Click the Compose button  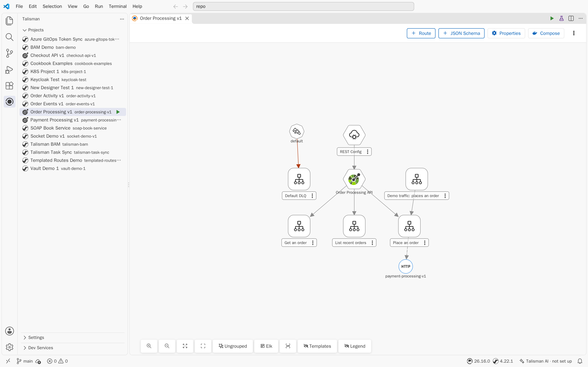[546, 33]
